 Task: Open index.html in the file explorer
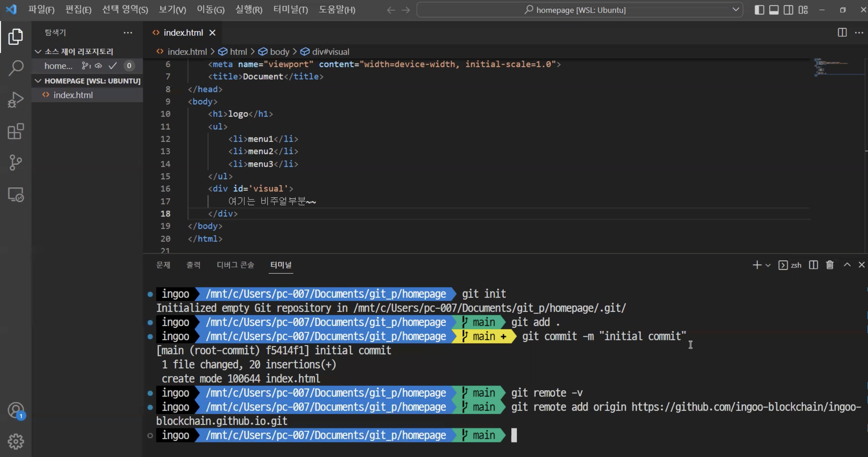(87, 95)
